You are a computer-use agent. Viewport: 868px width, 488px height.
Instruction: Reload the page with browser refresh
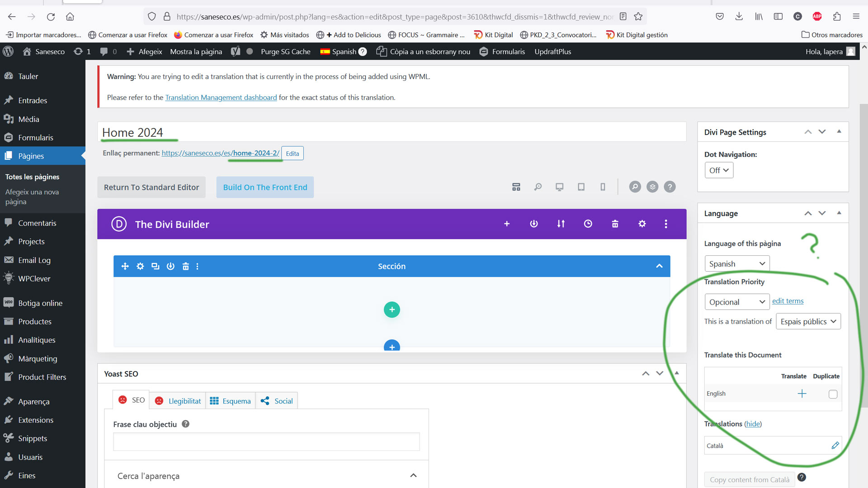(x=51, y=17)
